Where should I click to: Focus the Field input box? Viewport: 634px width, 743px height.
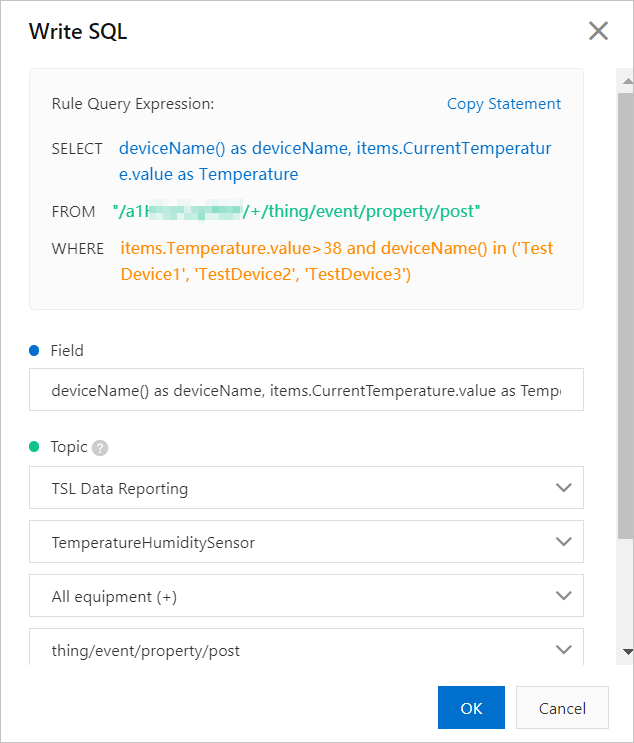coord(306,390)
